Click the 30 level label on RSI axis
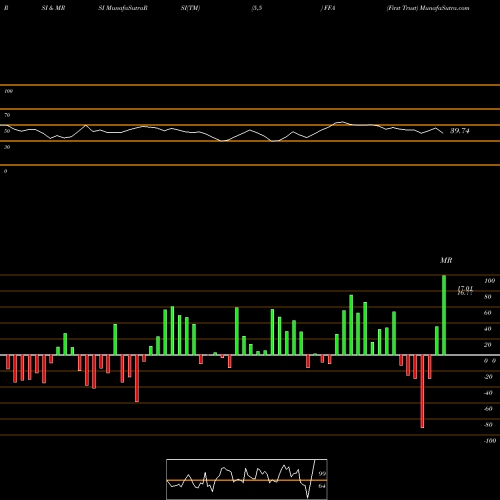Image resolution: width=500 pixels, height=500 pixels. coord(7,147)
